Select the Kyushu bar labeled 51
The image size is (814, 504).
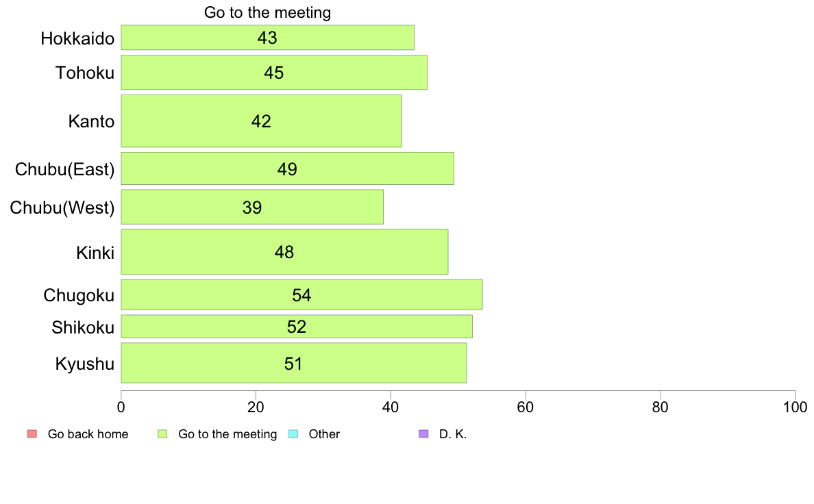pyautogui.click(x=293, y=363)
